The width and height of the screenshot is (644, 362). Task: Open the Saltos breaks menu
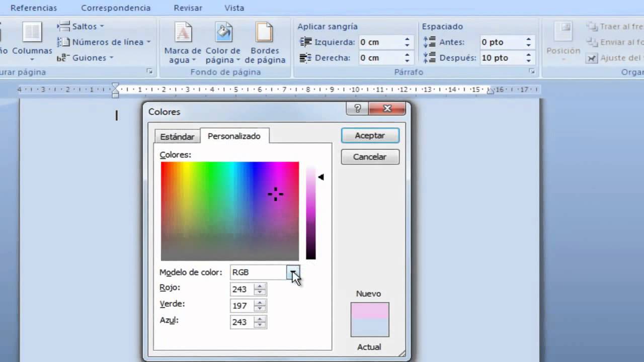click(80, 26)
